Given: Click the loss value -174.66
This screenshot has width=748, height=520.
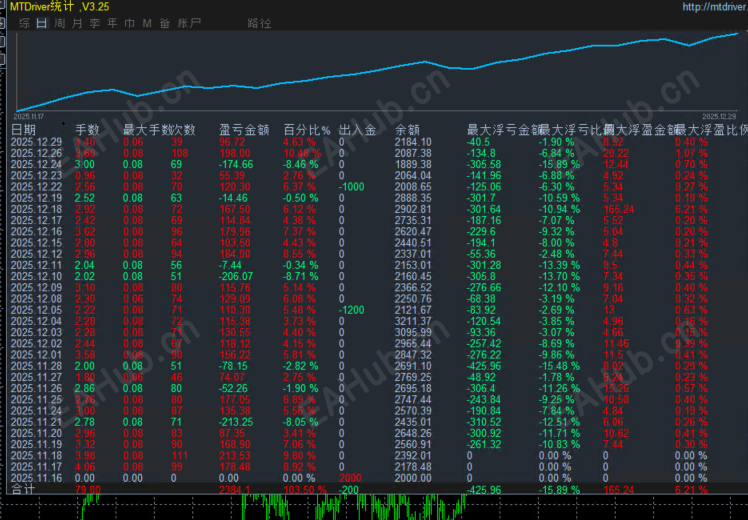Looking at the screenshot, I should coord(236,165).
